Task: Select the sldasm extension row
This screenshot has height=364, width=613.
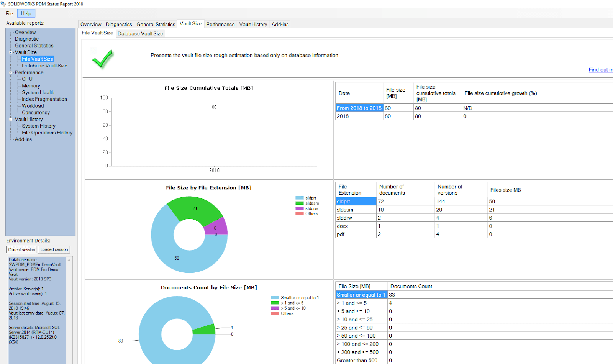Action: click(x=474, y=210)
